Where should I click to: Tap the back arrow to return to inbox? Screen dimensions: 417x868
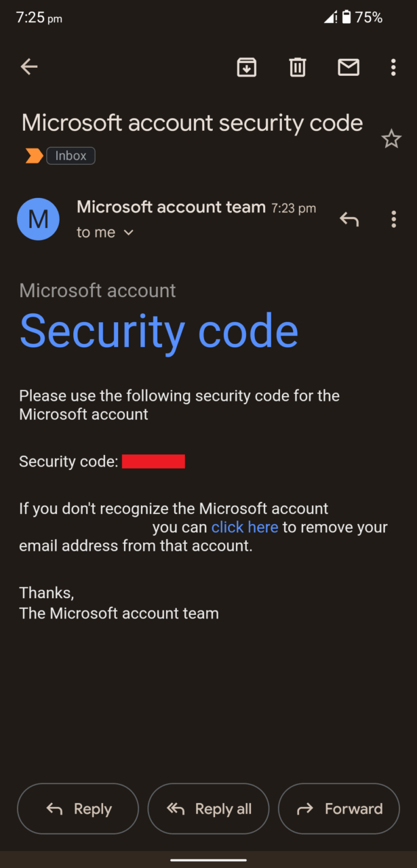28,66
